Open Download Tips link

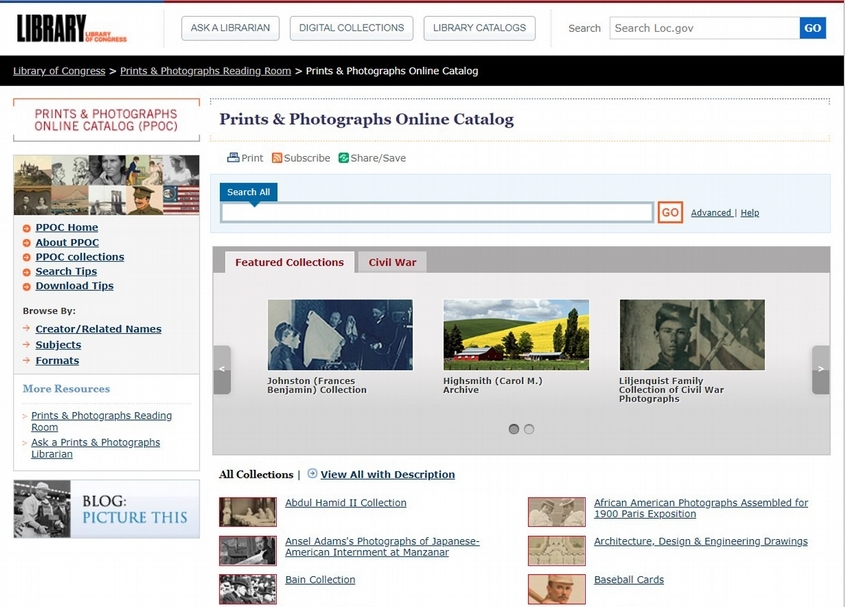[74, 286]
